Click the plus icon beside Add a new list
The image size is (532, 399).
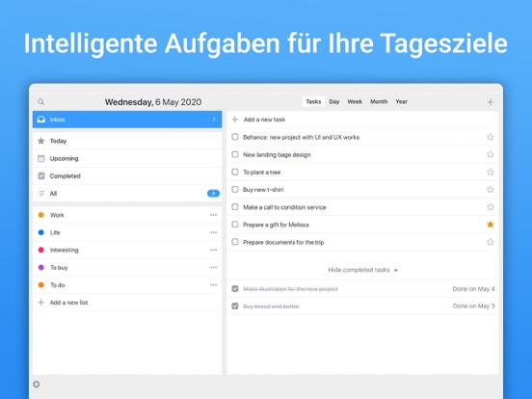click(x=41, y=303)
